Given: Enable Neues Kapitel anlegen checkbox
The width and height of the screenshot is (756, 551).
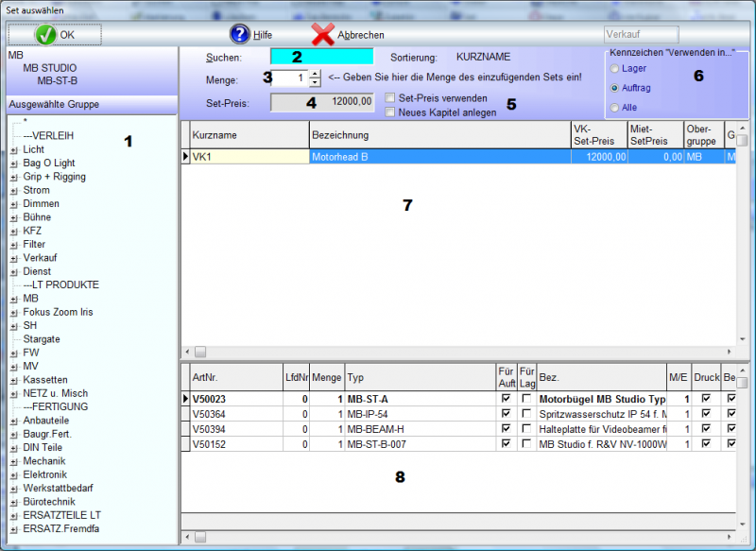Looking at the screenshot, I should (x=390, y=112).
